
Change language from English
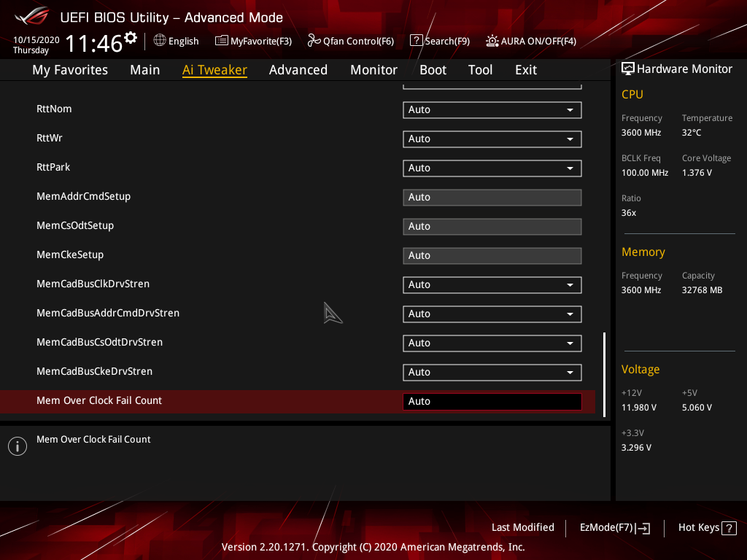[183, 41]
